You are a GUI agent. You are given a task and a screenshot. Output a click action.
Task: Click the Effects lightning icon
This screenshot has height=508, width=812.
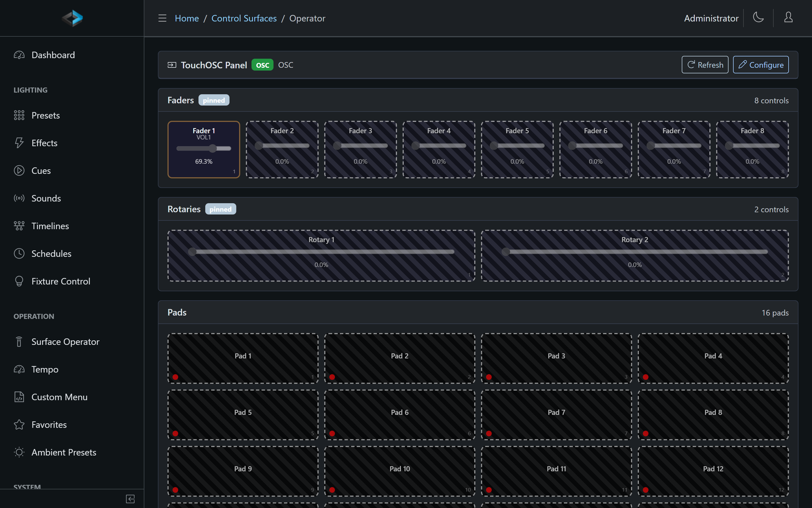click(19, 143)
